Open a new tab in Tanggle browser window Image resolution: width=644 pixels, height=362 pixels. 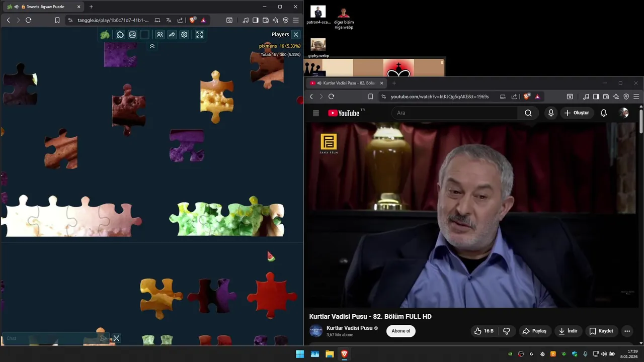pyautogui.click(x=91, y=7)
